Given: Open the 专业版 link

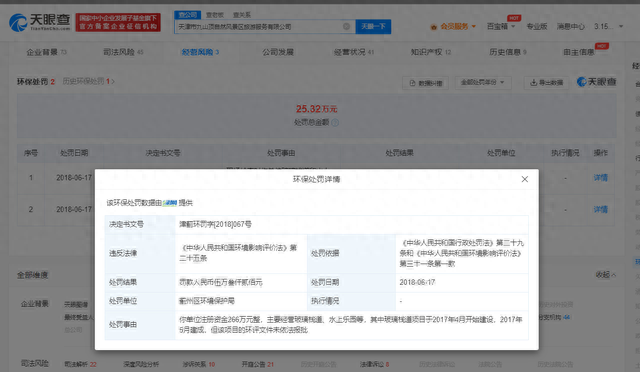Looking at the screenshot, I should tap(536, 27).
